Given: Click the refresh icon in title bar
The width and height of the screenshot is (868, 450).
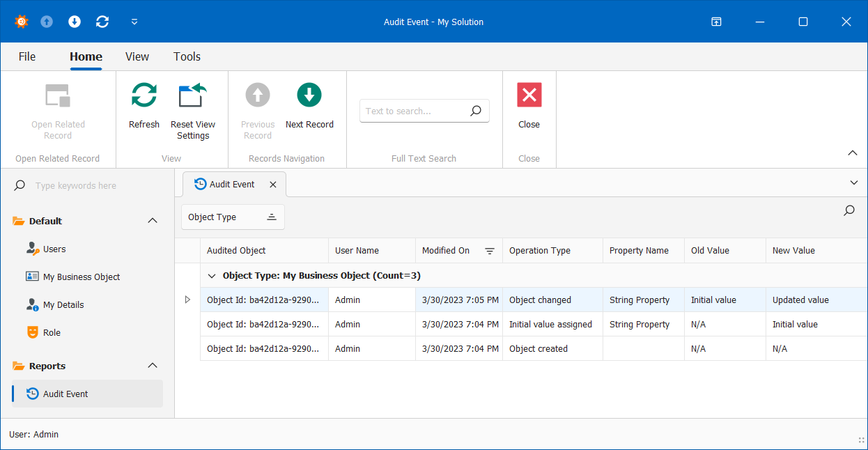Looking at the screenshot, I should pyautogui.click(x=102, y=22).
